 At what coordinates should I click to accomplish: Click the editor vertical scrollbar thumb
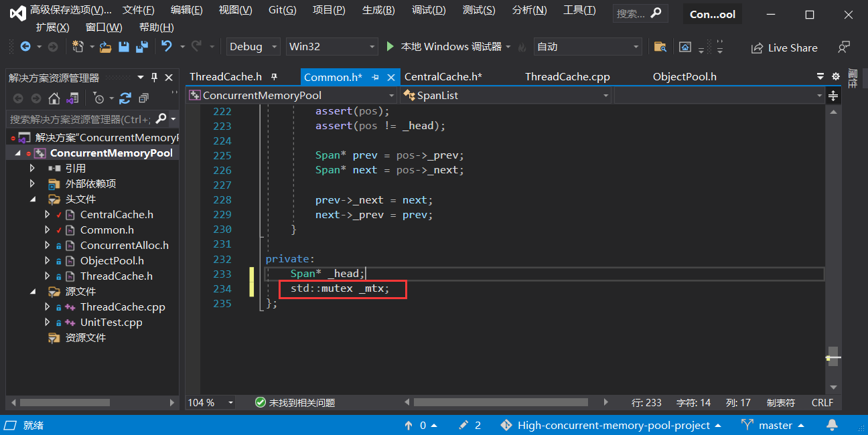click(833, 356)
